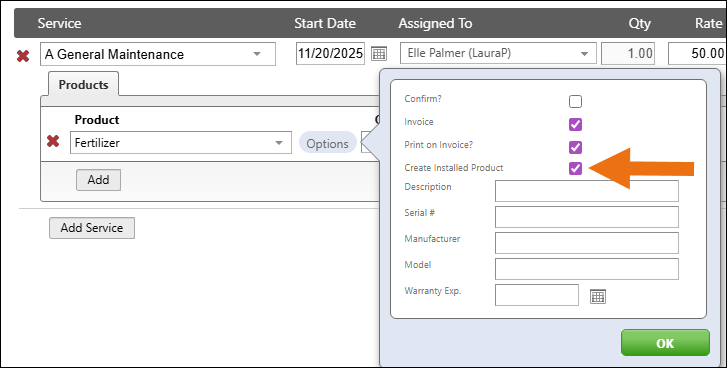Open the Start Date calendar picker
Screen dimensions: 727x368
[x=379, y=54]
